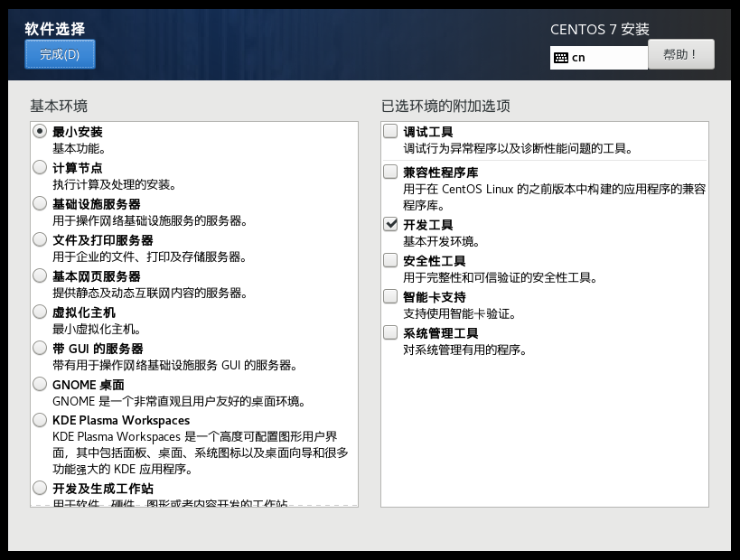Enable the 兼容性程序库 checkbox
This screenshot has height=560, width=740.
pos(390,172)
